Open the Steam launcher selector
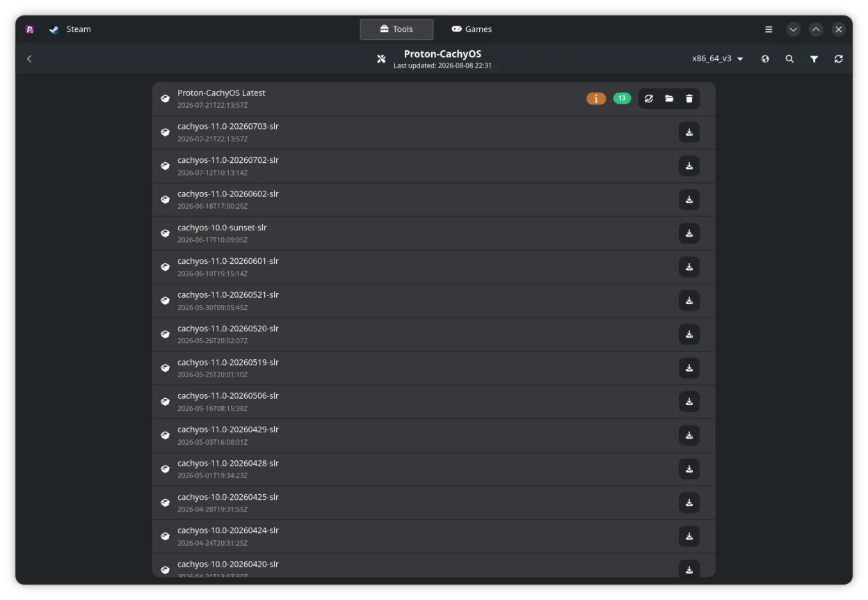Image resolution: width=868 pixels, height=600 pixels. click(x=70, y=29)
